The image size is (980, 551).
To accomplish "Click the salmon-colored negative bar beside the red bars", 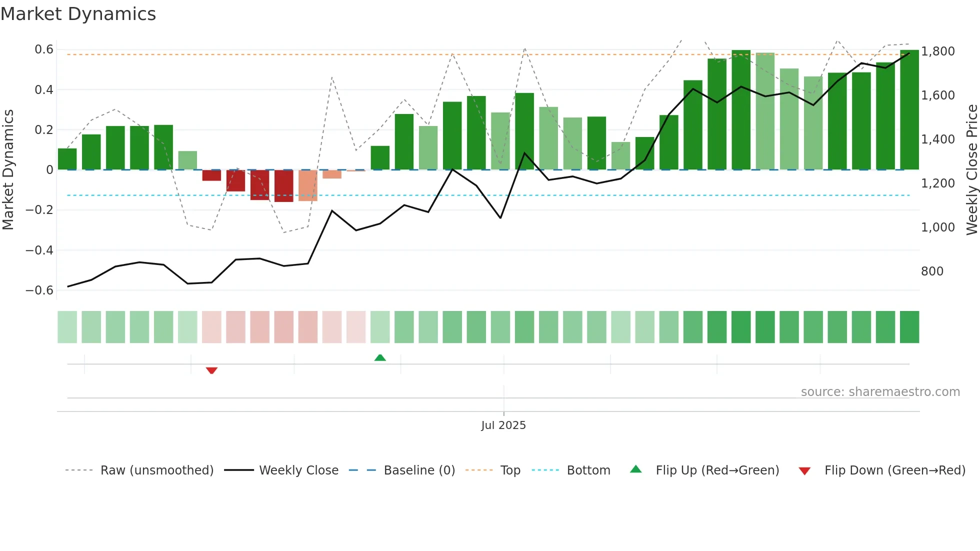I will (308, 185).
